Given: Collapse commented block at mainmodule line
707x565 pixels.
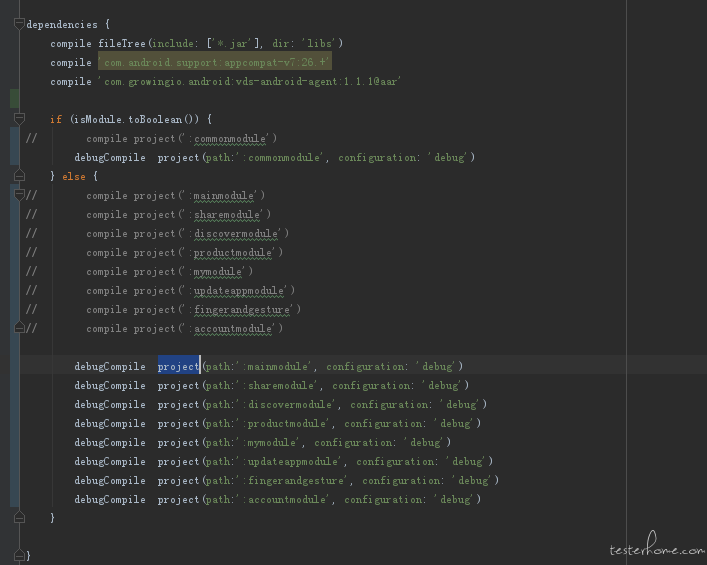Looking at the screenshot, I should point(19,195).
